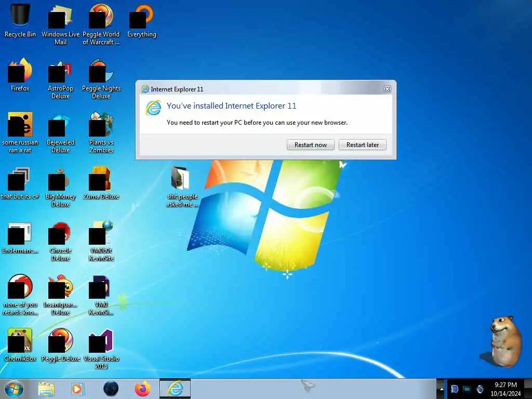Screen dimensions: 532x399
Task: Close the Internet Explorer 11 dialog
Action: pos(387,89)
